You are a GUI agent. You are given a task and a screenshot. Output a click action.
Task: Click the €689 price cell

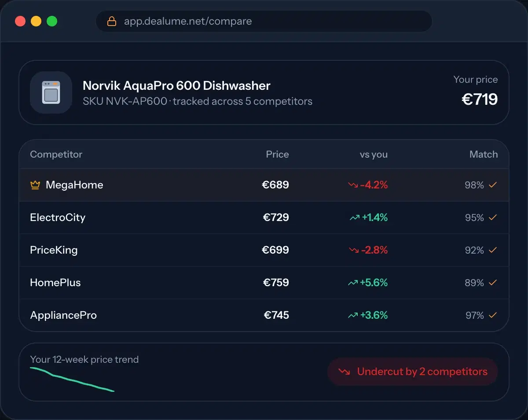275,185
